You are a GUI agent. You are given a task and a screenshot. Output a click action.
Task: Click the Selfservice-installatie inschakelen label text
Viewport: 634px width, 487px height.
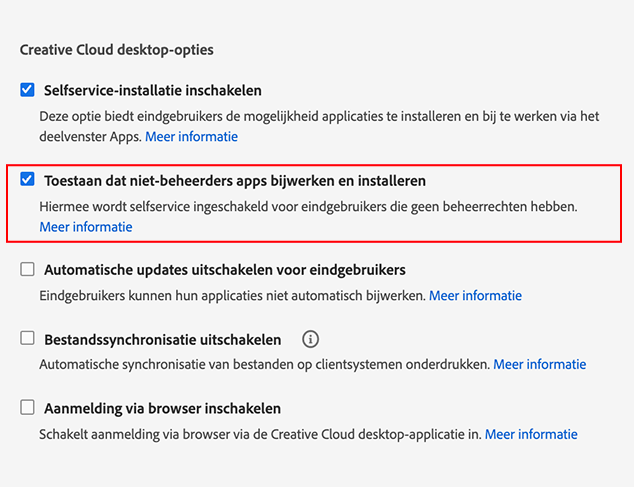coord(153,90)
